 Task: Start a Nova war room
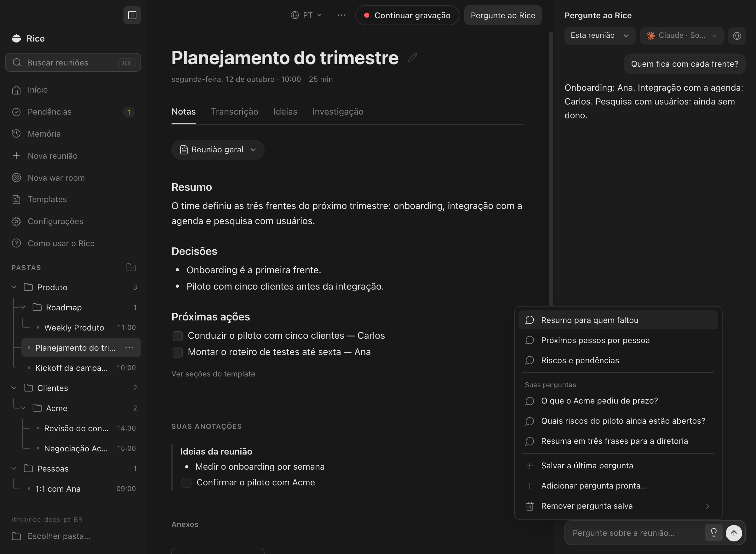pyautogui.click(x=73, y=178)
